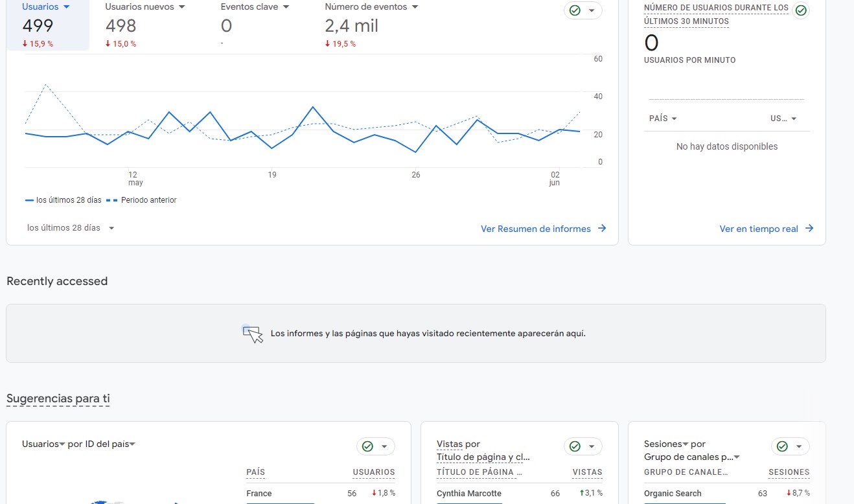854x504 pixels.
Task: Open status dropdown arrow on Sesiones card
Action: (799, 446)
